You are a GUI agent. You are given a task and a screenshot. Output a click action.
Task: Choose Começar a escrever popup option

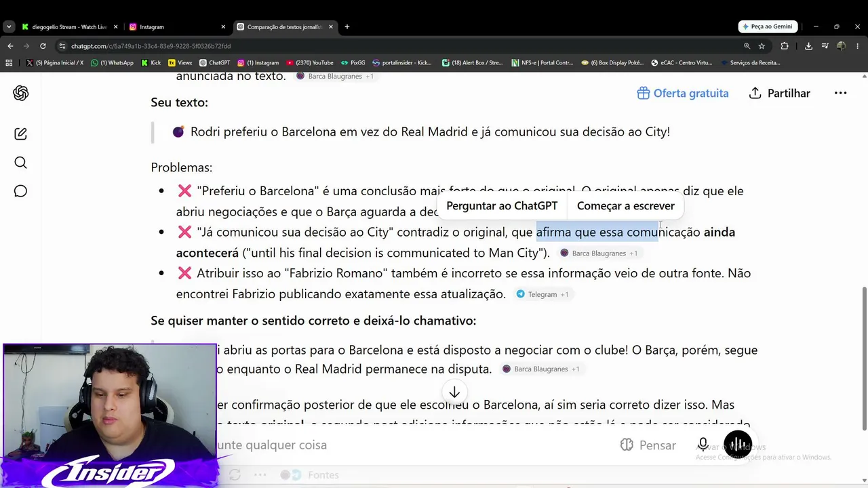(626, 206)
